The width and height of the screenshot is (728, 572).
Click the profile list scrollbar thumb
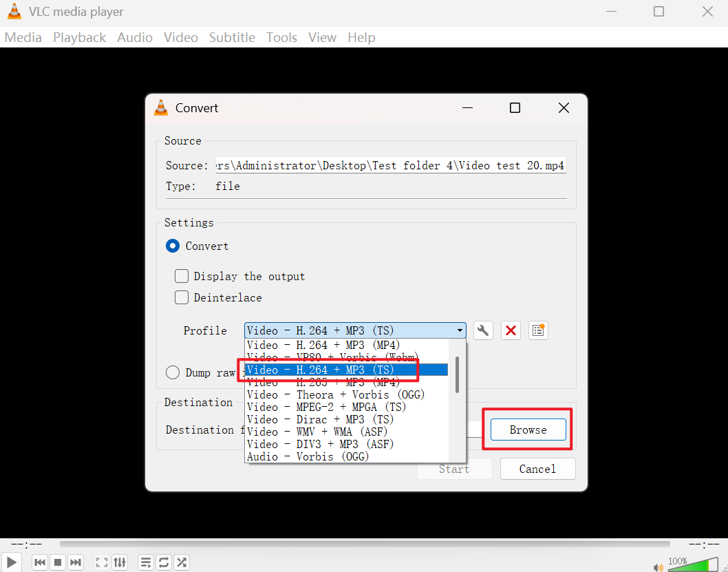point(458,374)
